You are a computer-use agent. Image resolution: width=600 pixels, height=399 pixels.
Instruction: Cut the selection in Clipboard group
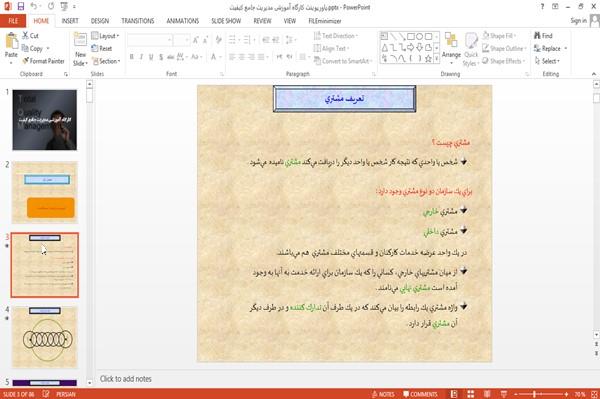coord(30,36)
